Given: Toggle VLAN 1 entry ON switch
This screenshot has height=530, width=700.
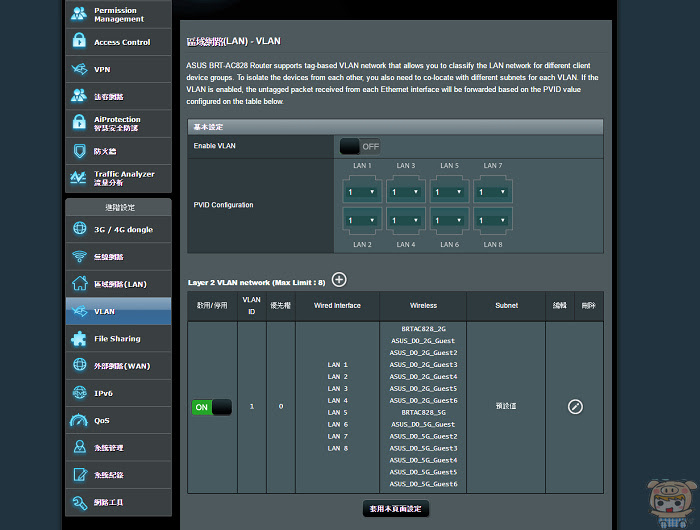Looking at the screenshot, I should pyautogui.click(x=212, y=407).
